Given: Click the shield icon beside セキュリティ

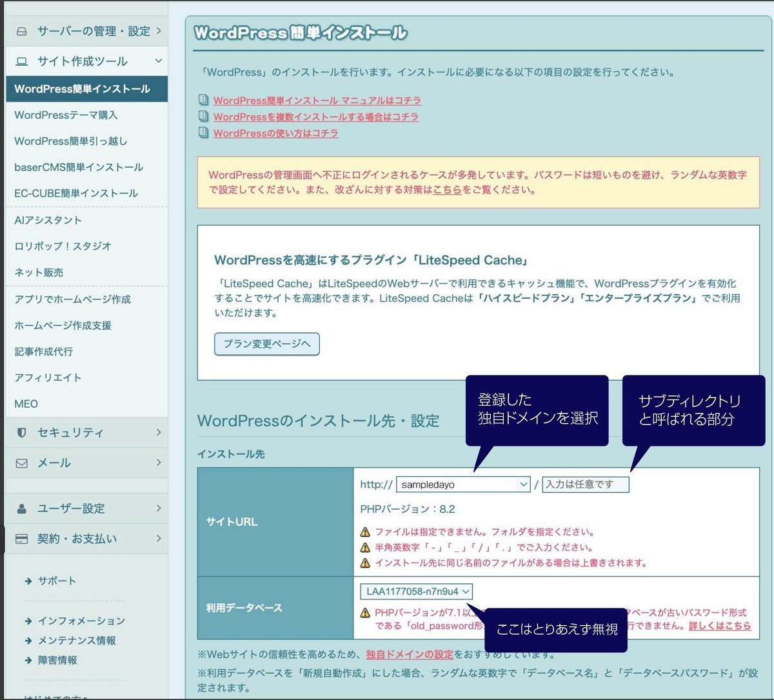Looking at the screenshot, I should coord(22,433).
